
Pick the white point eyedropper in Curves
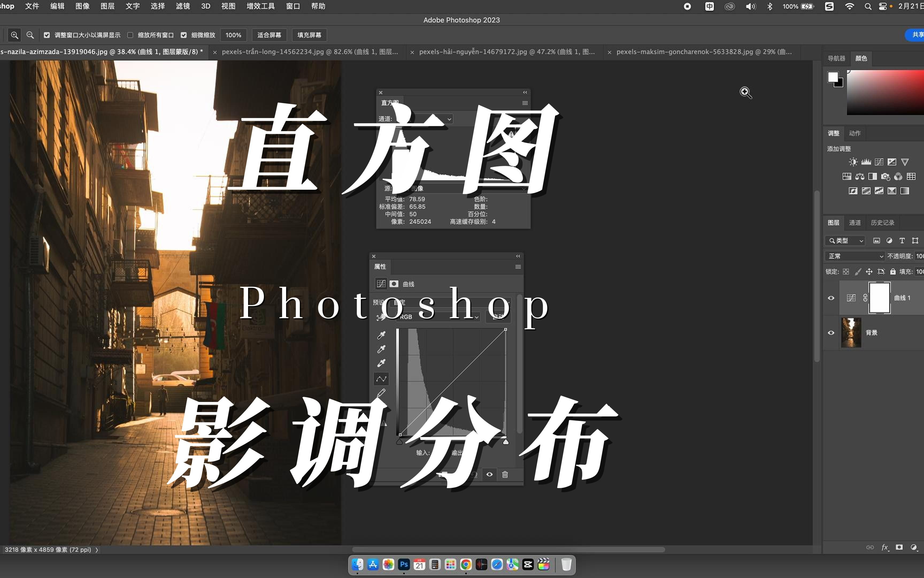[381, 363]
